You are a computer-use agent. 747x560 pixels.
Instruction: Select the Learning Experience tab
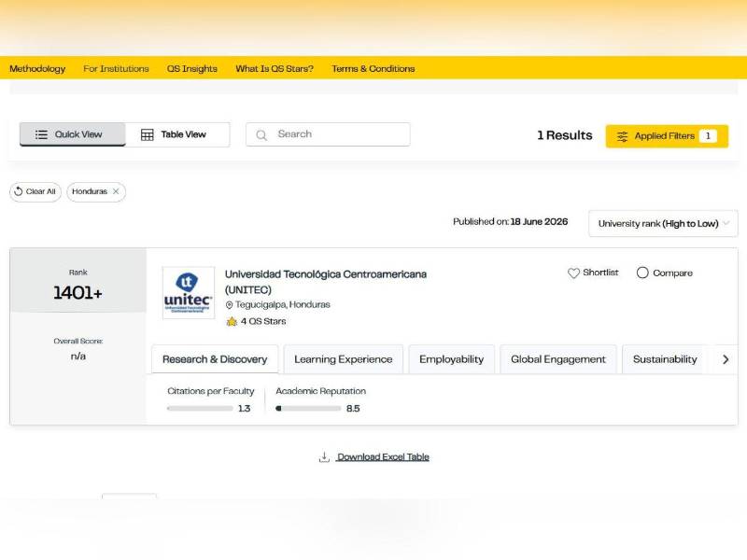tap(343, 359)
